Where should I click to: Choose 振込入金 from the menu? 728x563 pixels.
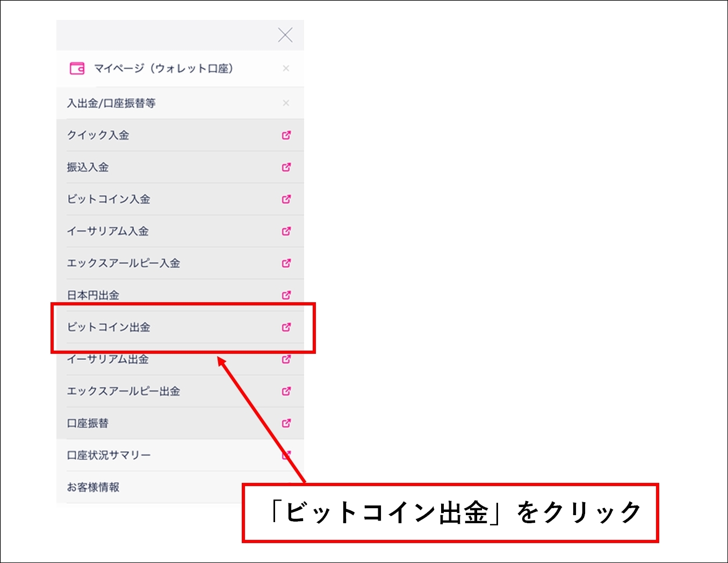(88, 167)
